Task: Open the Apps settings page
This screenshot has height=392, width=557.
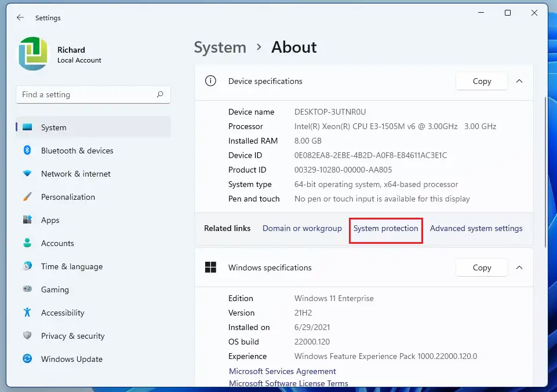Action: pos(93,220)
